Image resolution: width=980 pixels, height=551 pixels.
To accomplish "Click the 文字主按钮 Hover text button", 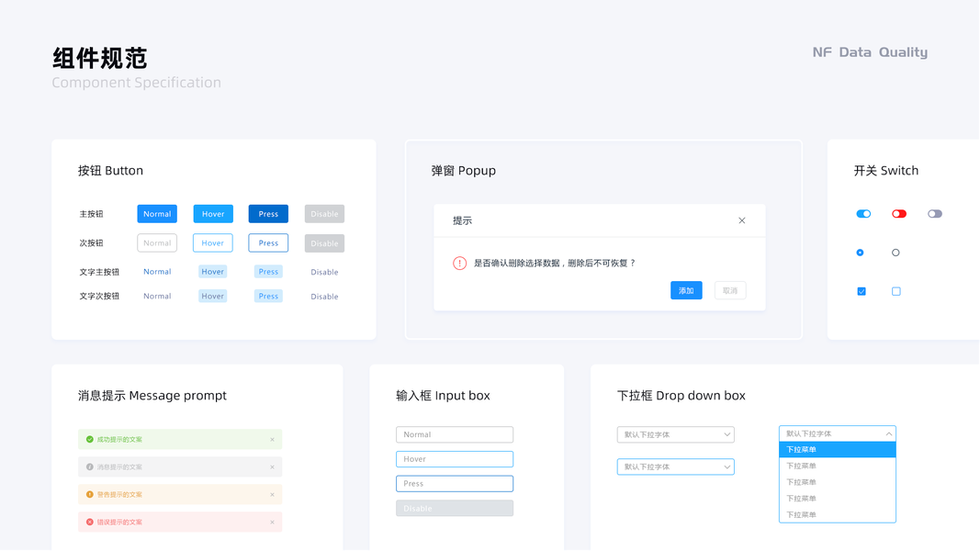I will pos(212,272).
